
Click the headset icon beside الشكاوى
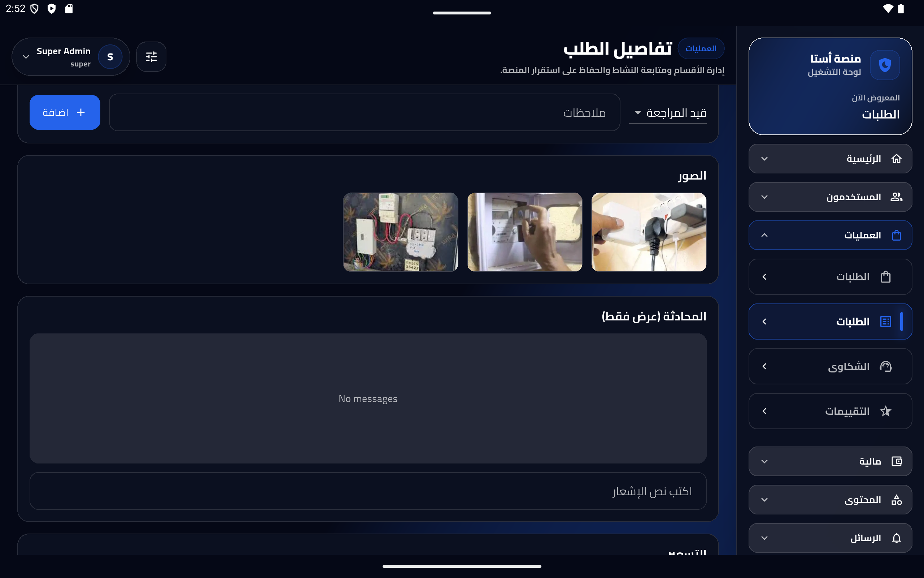[885, 366]
